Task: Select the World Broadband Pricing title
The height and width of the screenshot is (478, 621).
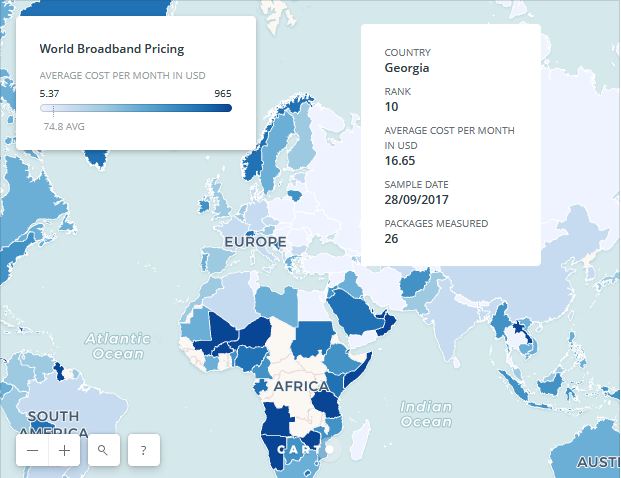Action: [x=112, y=49]
